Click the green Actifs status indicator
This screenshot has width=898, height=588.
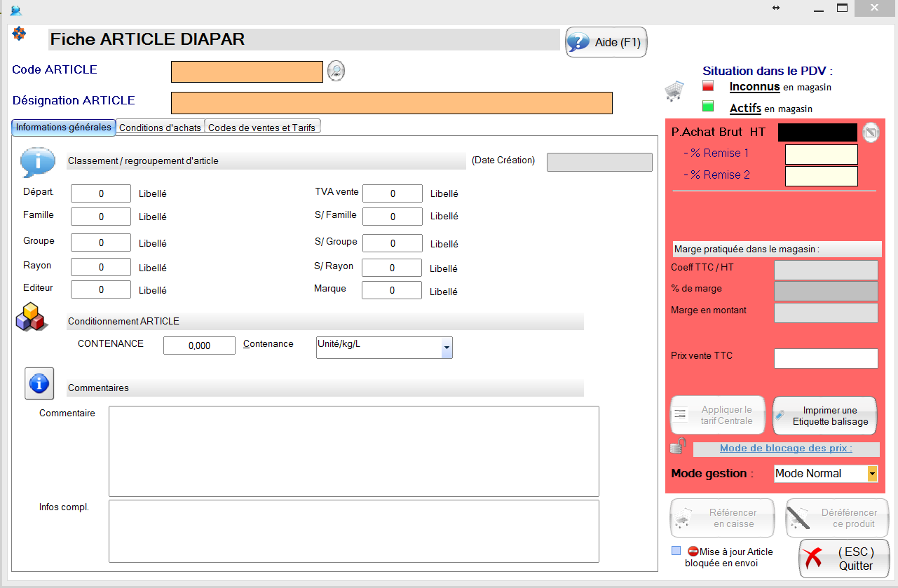point(708,107)
